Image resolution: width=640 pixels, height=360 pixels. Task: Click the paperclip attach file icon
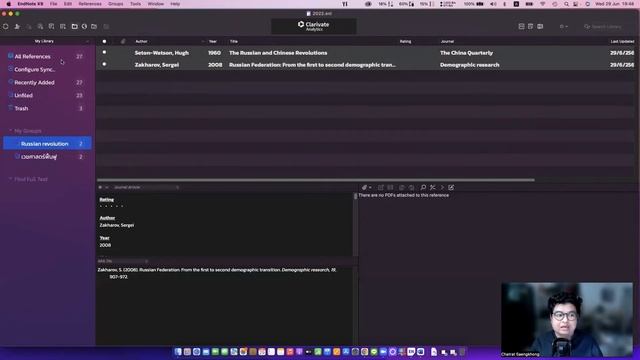pos(364,187)
